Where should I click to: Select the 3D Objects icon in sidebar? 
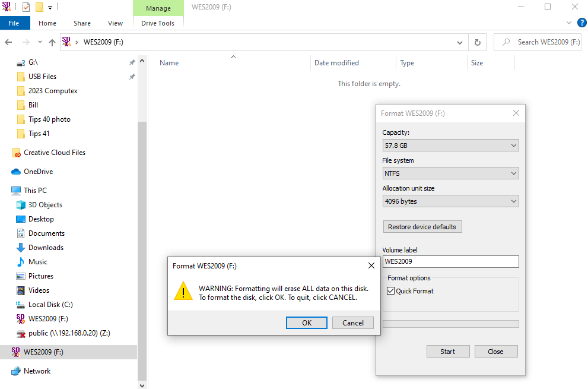click(21, 205)
